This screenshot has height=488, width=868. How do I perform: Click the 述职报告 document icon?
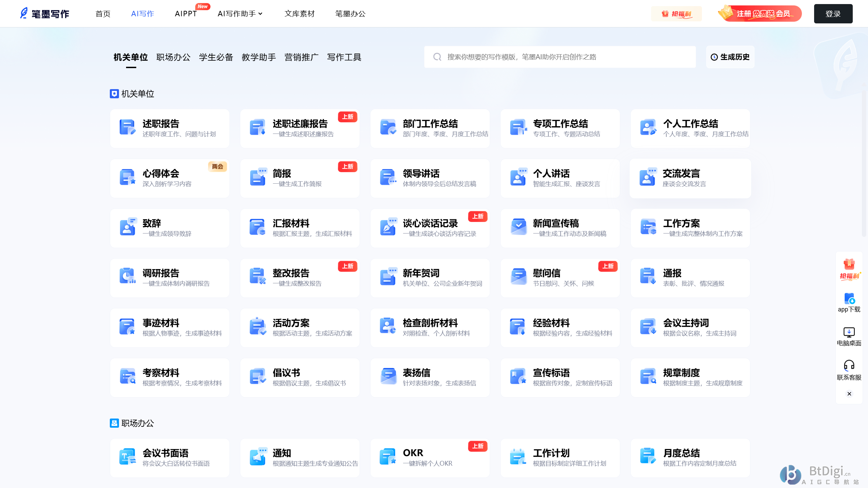click(127, 128)
